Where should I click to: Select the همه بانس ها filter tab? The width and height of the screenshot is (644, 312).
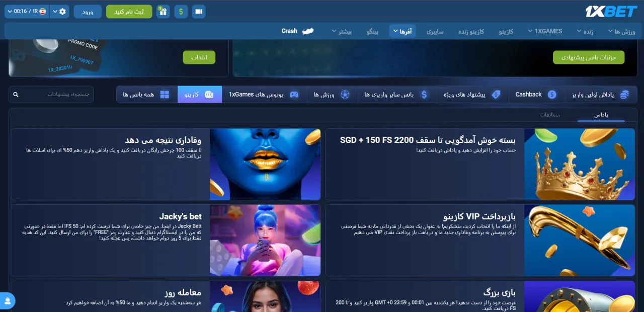pyautogui.click(x=146, y=95)
